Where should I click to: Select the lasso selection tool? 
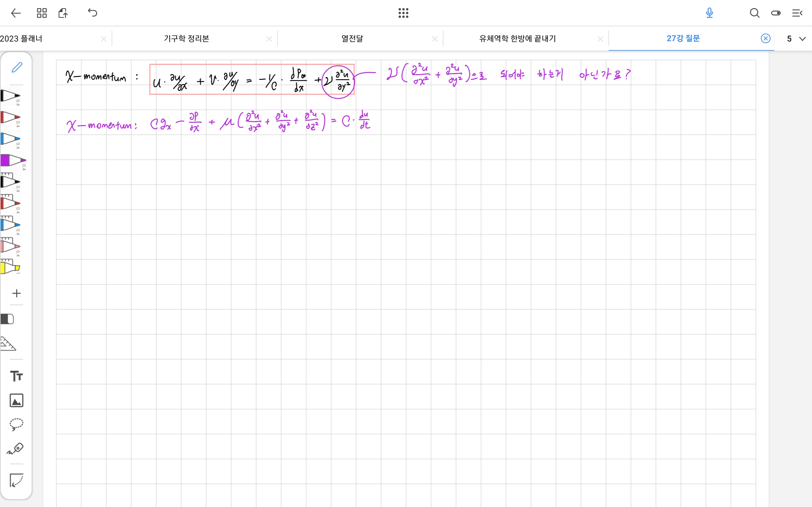pyautogui.click(x=16, y=425)
